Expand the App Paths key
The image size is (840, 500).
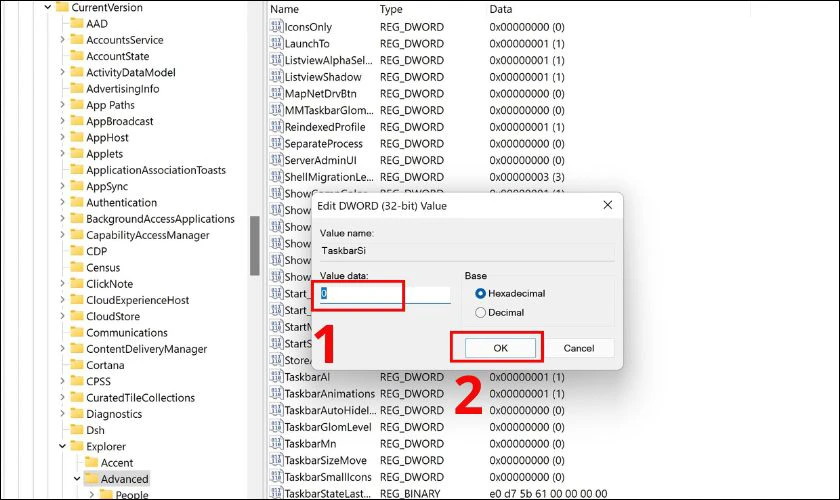click(x=62, y=105)
